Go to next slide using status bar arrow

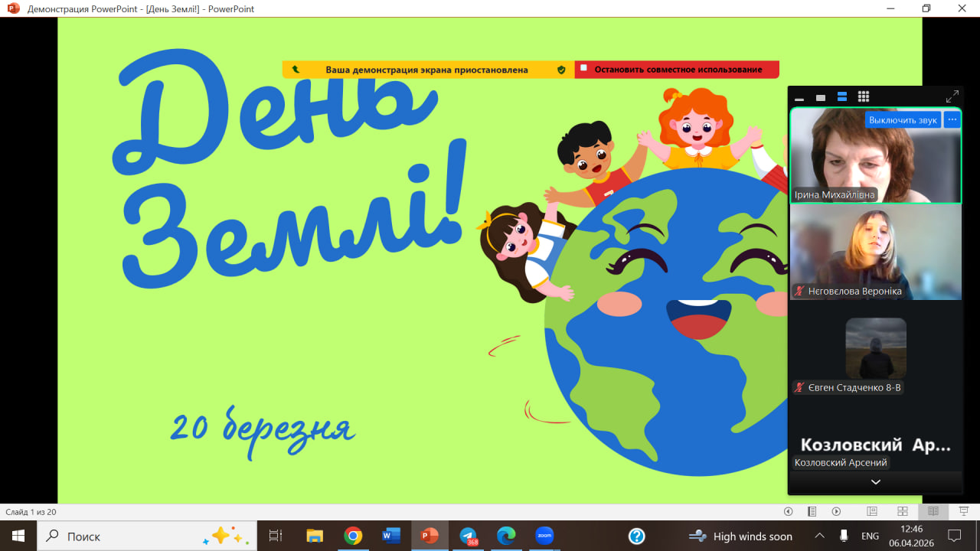836,511
